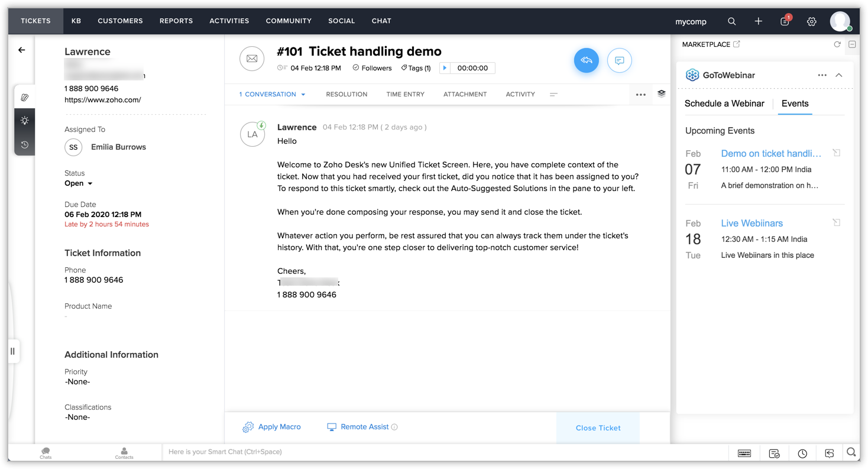868x469 pixels.
Task: Click the checklist note icon in bottom bar
Action: pos(774,453)
